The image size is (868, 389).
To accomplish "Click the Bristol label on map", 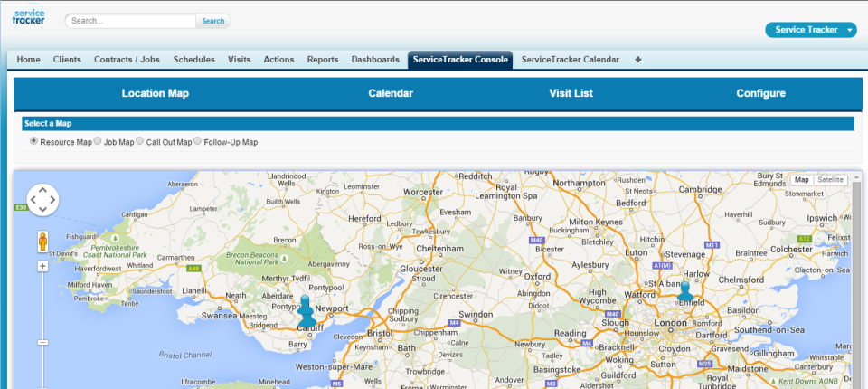I will (381, 334).
